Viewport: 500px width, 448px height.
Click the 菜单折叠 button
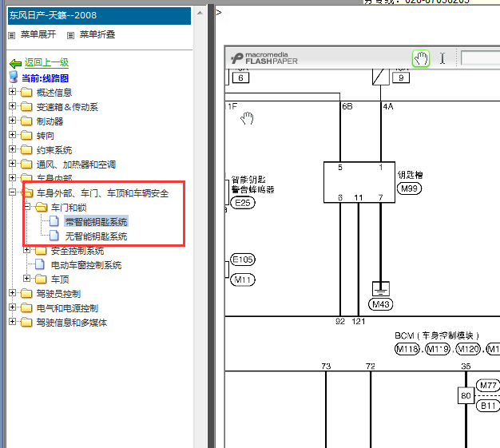[x=97, y=34]
